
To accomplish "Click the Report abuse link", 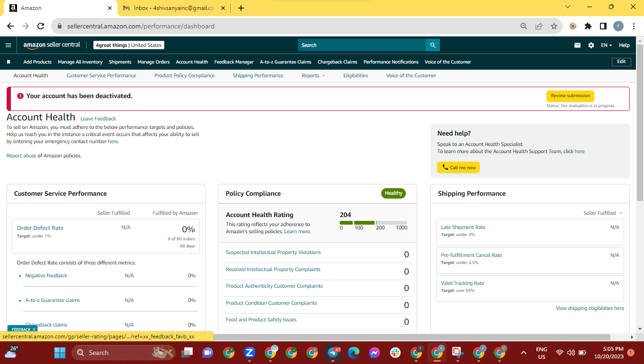I will point(21,155).
